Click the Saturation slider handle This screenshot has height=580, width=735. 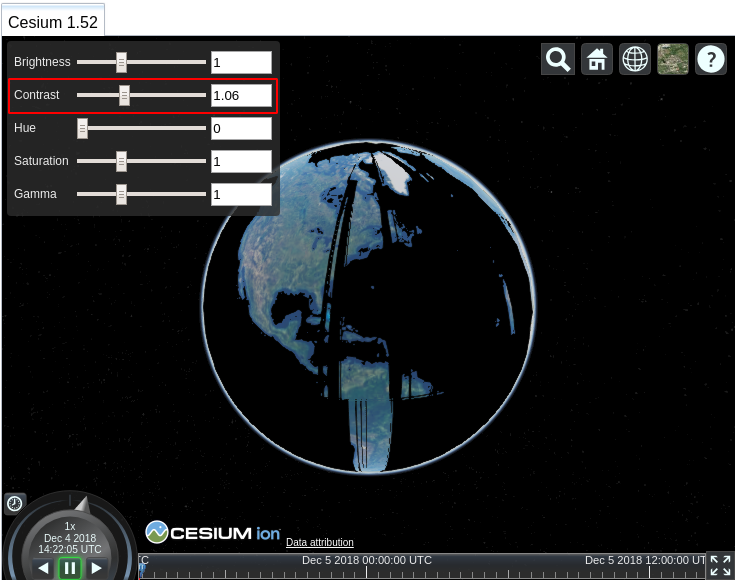121,161
